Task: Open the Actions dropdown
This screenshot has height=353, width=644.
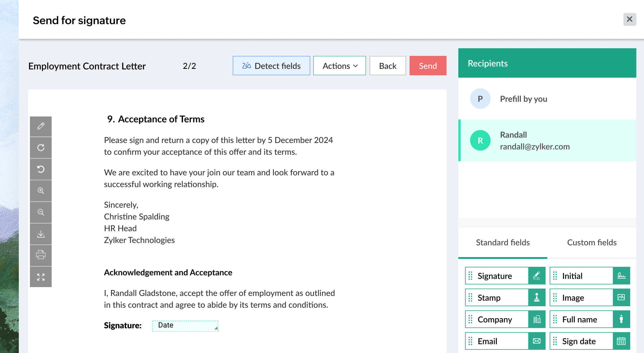Action: click(339, 66)
